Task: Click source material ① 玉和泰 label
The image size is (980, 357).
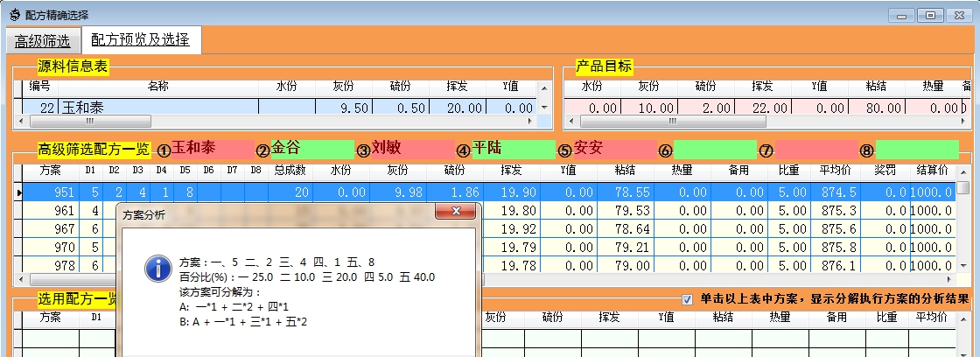Action: 213,149
